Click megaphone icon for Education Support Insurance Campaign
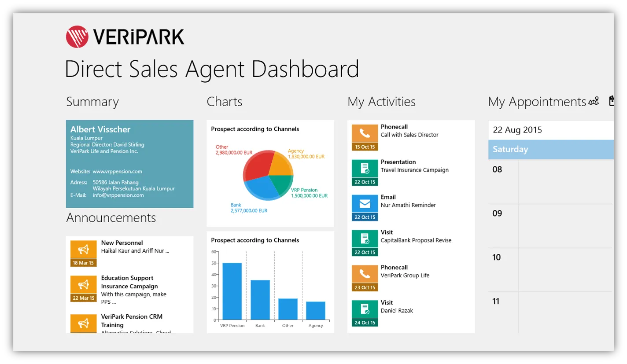 (x=83, y=285)
